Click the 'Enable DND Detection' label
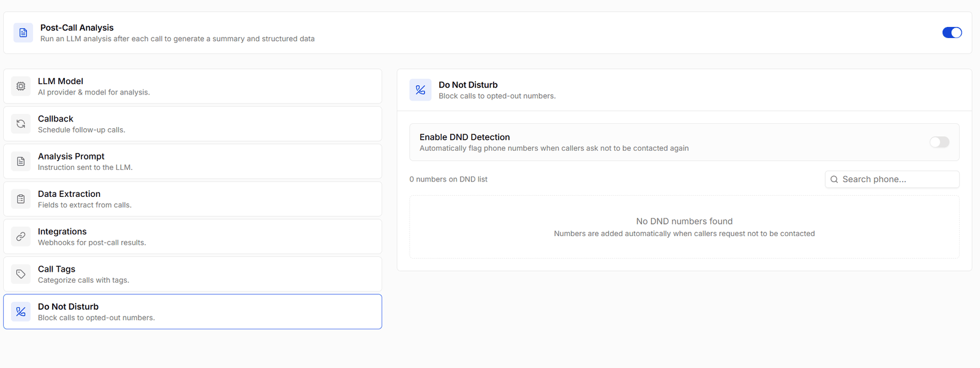This screenshot has height=368, width=980. click(465, 137)
